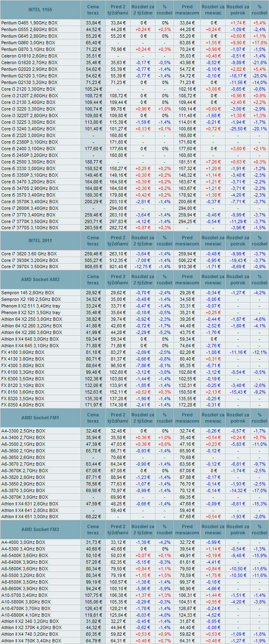Select the A6-3670K 2,7GHz BOX row name
This screenshot has height=644, width=269.
coord(25,471)
